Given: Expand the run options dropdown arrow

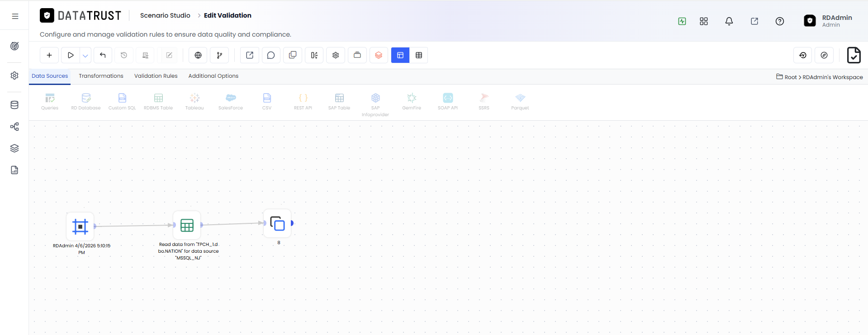Looking at the screenshot, I should tap(85, 56).
